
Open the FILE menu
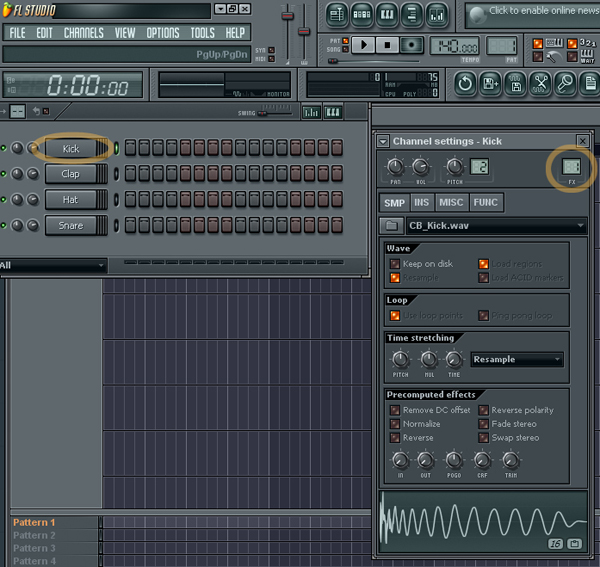click(x=17, y=33)
